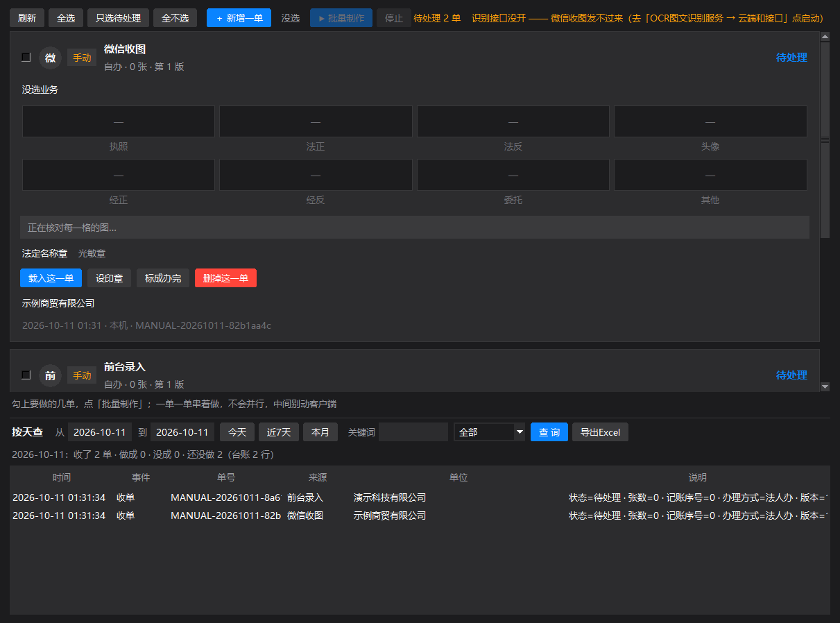Tick the checkbox for the 前台录入 order

click(26, 375)
